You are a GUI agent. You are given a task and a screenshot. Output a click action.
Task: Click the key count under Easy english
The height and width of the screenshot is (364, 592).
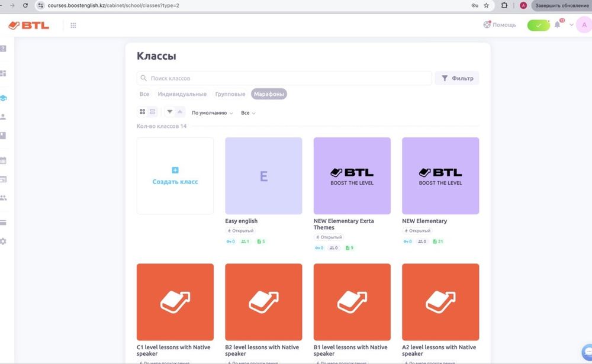pos(231,241)
